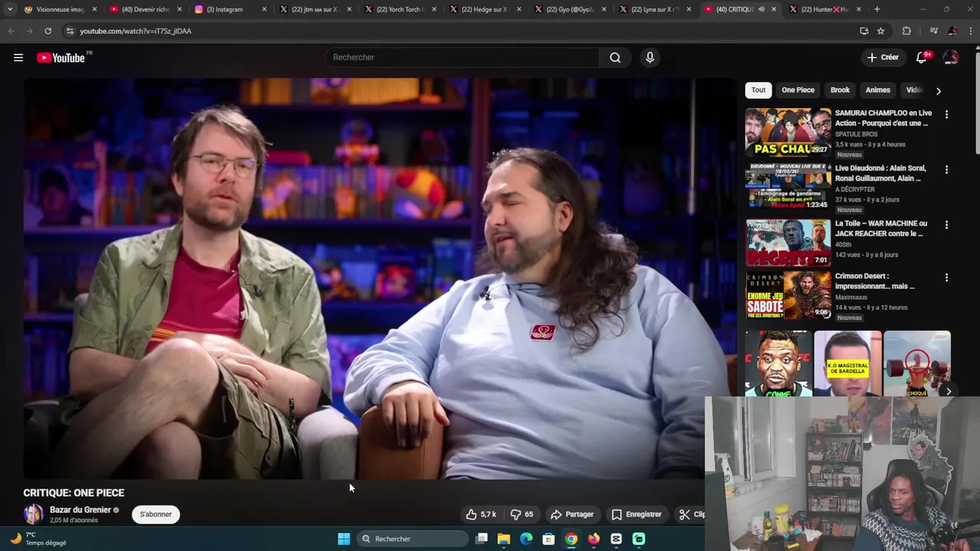Image resolution: width=980 pixels, height=551 pixels.
Task: Open the La Toile WAR MACHINE thumbnail
Action: (788, 243)
